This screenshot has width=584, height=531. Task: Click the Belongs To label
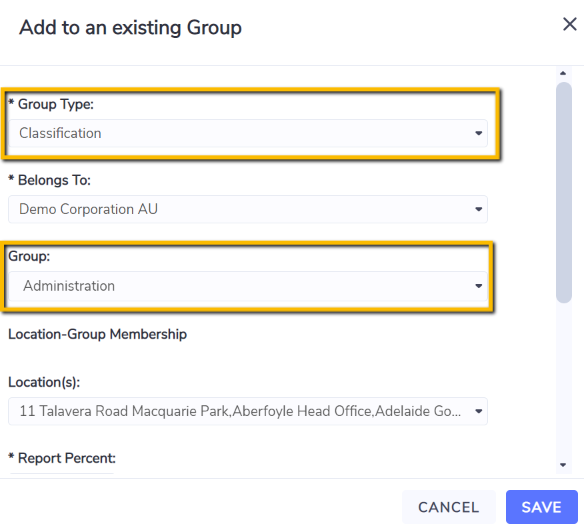[50, 180]
